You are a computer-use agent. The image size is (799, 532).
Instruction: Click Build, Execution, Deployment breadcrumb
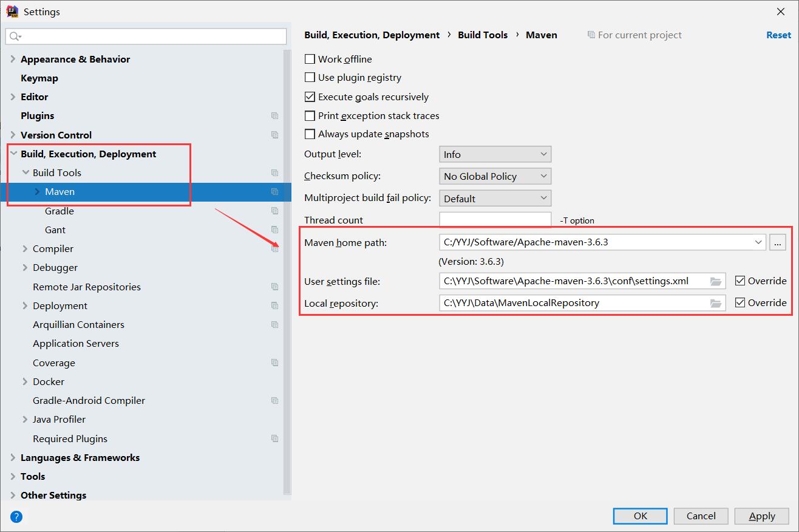372,35
